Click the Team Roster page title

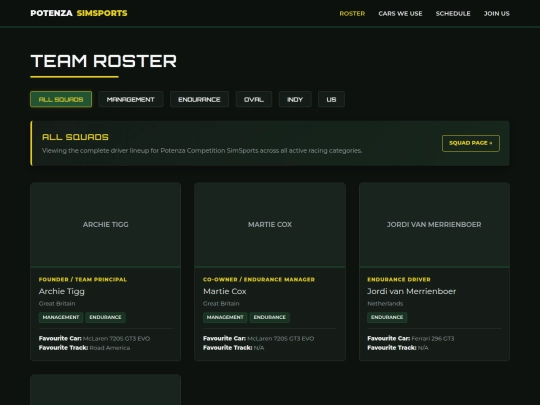[104, 61]
